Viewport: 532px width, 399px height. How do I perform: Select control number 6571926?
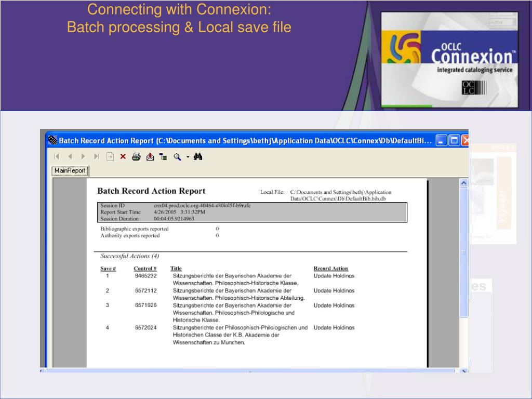click(146, 305)
